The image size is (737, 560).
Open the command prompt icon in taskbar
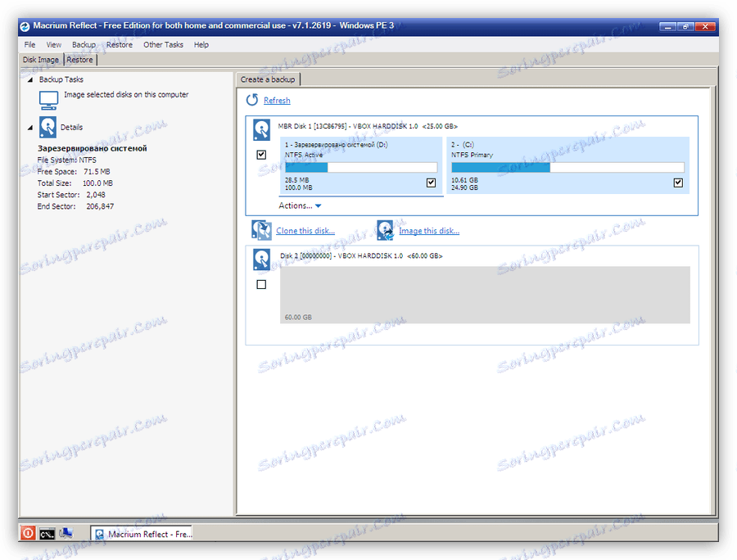click(x=47, y=534)
